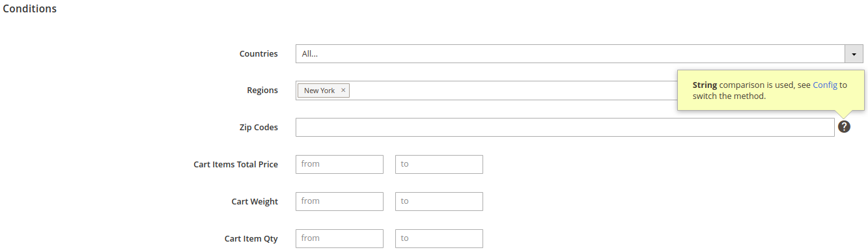Remove the New York region tag
This screenshot has width=868, height=252.
point(343,91)
